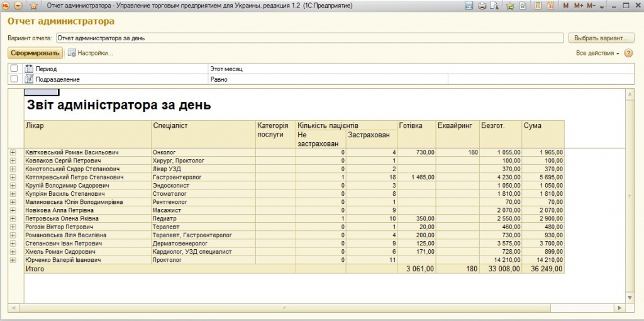Click the M memory button
This screenshot has width=644, height=321.
point(566,6)
